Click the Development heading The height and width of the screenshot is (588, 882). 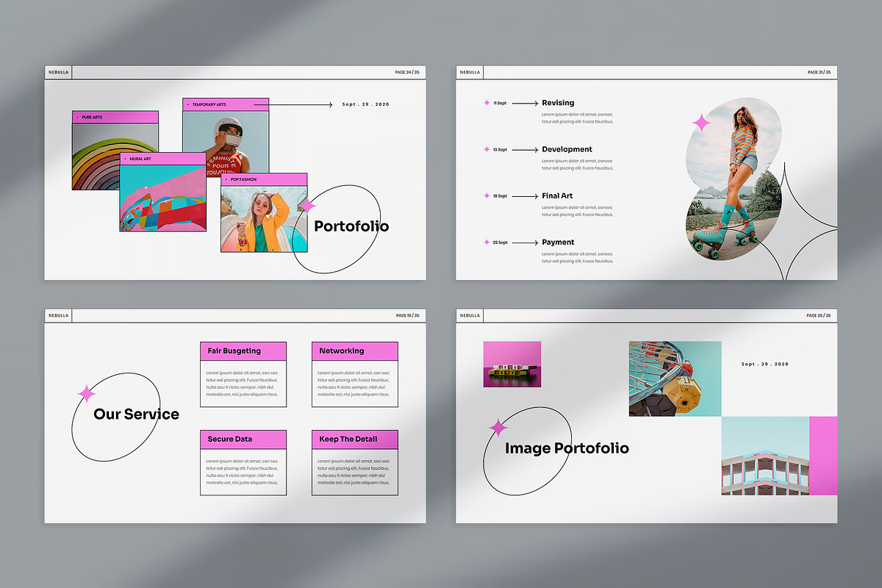pos(567,149)
